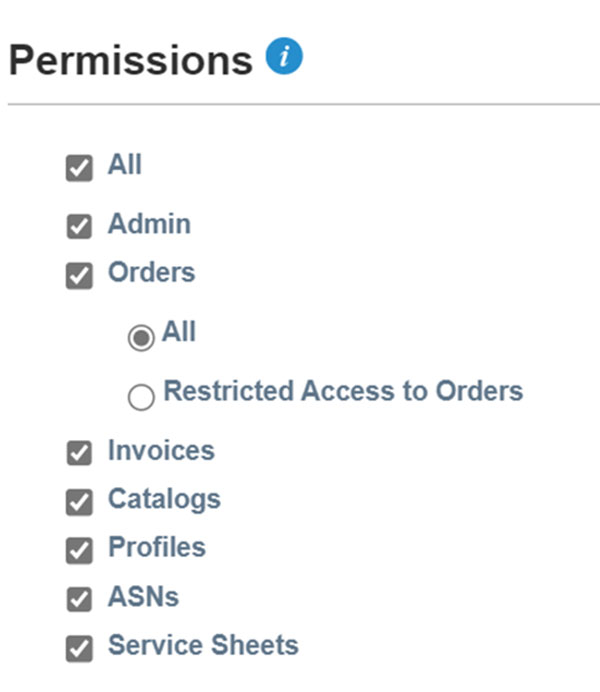
Task: Click the Admin label text
Action: (x=149, y=224)
